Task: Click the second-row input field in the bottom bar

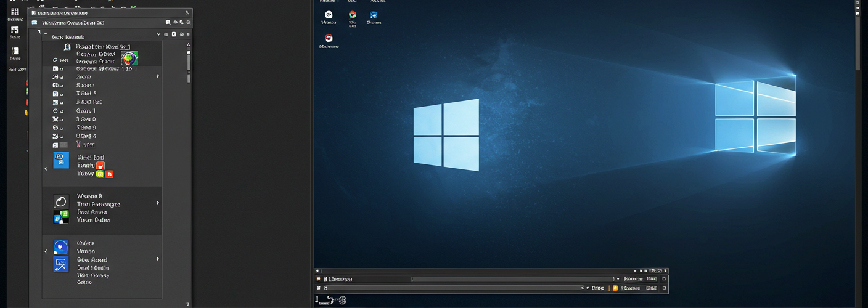Action: 454,288
